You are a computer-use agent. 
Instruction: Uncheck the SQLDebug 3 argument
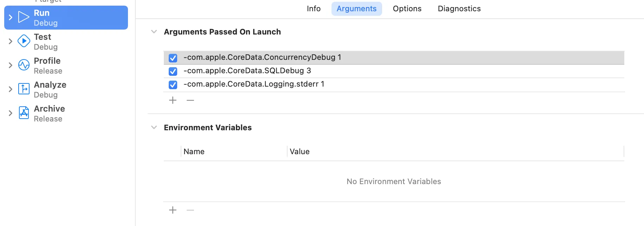click(173, 71)
